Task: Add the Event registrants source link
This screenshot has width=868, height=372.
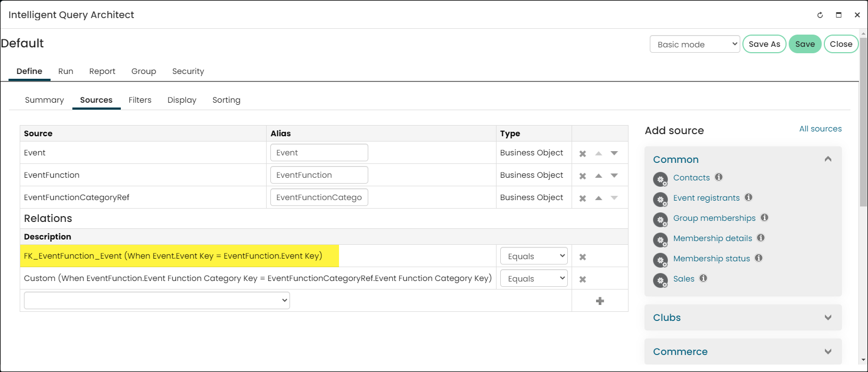Action: (706, 198)
